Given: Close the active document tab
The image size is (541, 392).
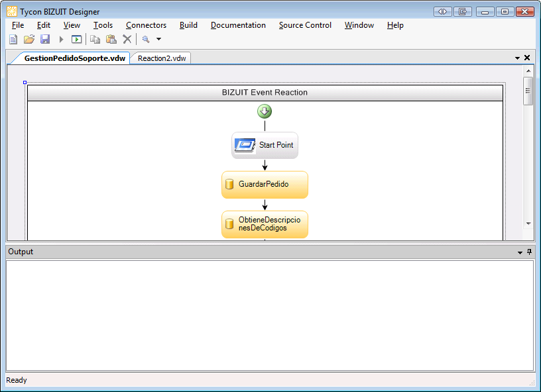Looking at the screenshot, I should 527,58.
